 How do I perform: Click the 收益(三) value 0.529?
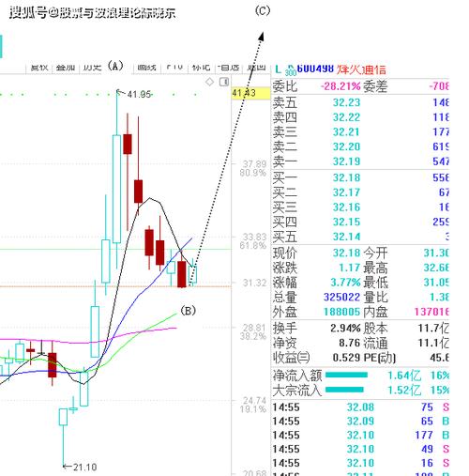346,358
